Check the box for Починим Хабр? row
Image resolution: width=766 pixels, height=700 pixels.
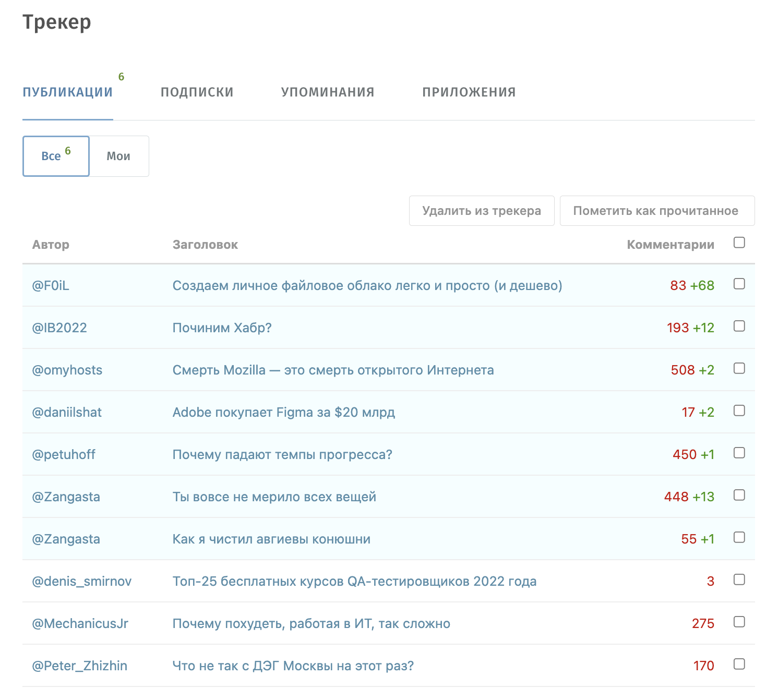[x=739, y=326]
